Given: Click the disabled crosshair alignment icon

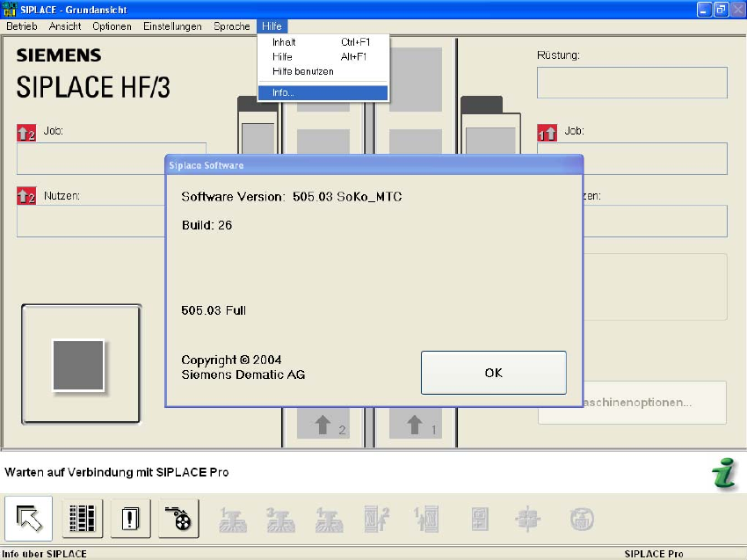Looking at the screenshot, I should coord(528,520).
